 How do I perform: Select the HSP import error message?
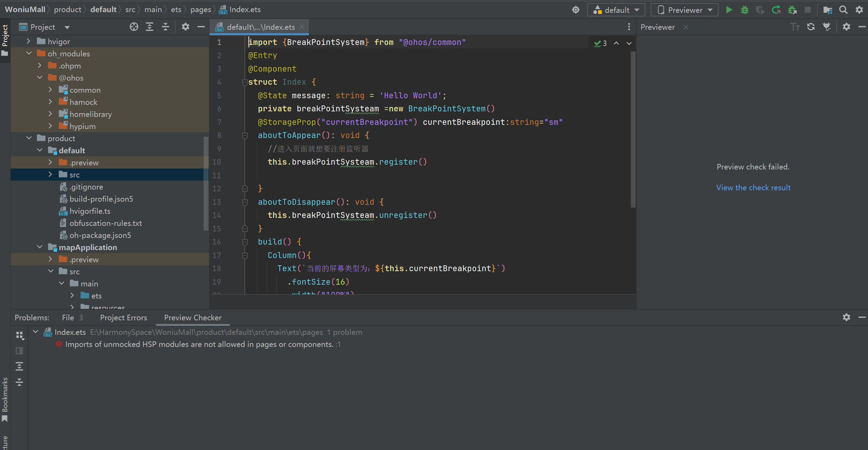point(199,344)
